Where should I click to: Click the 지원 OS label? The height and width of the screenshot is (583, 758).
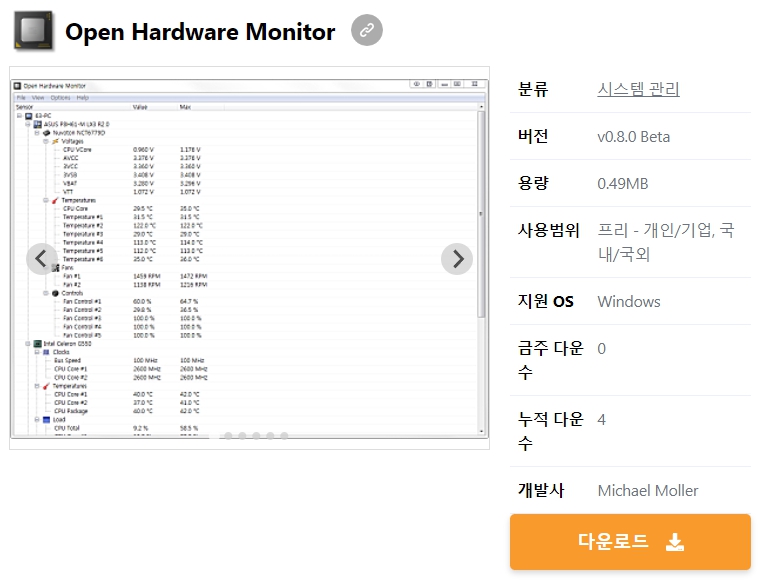tap(545, 301)
